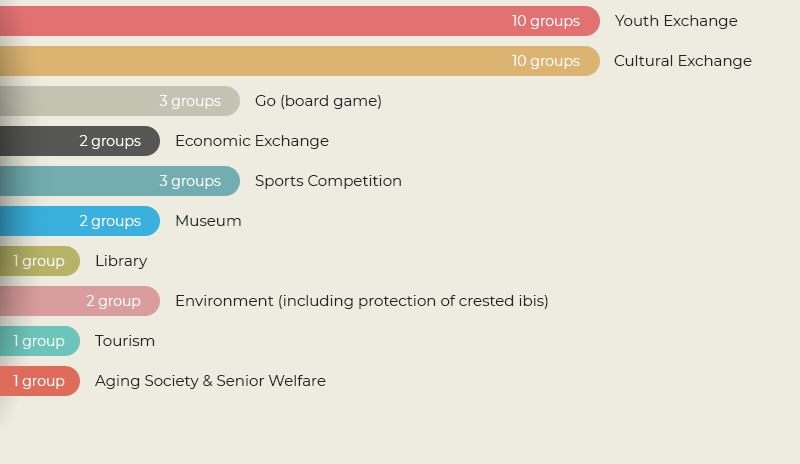The height and width of the screenshot is (464, 800).
Task: Click the Economic Exchange label
Action: pos(252,141)
